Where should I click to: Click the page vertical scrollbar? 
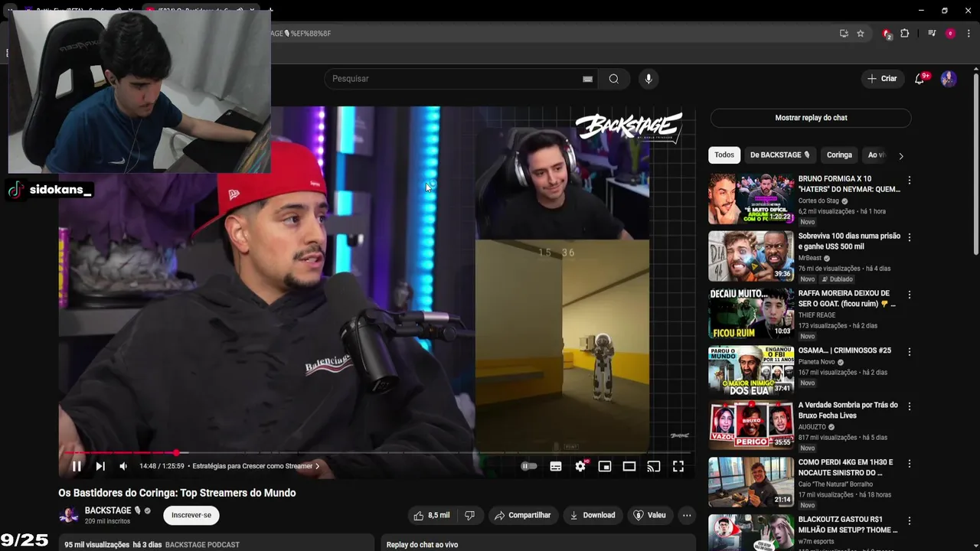975,163
